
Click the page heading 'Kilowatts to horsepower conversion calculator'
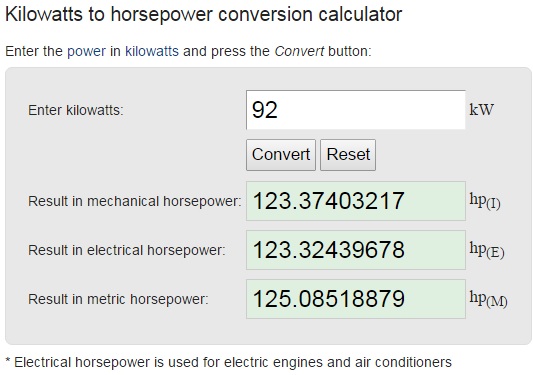coord(204,15)
